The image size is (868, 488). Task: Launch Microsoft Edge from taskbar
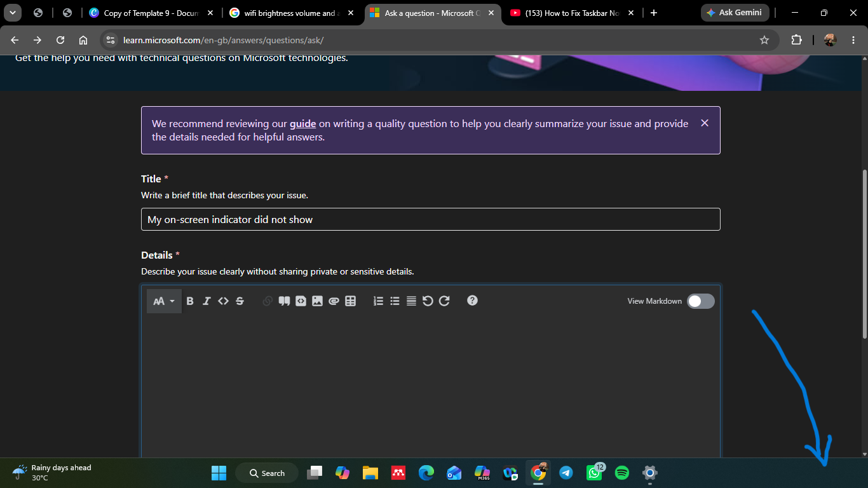tap(426, 473)
